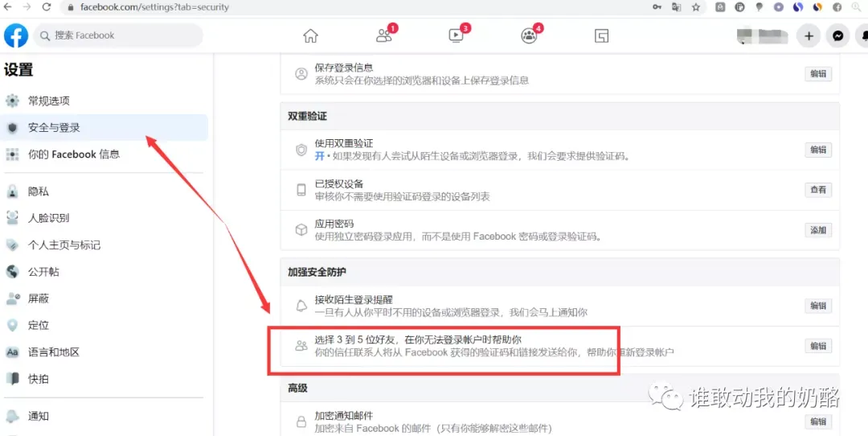The width and height of the screenshot is (868, 436).
Task: Open the Gaming icon in top navigation
Action: (602, 36)
